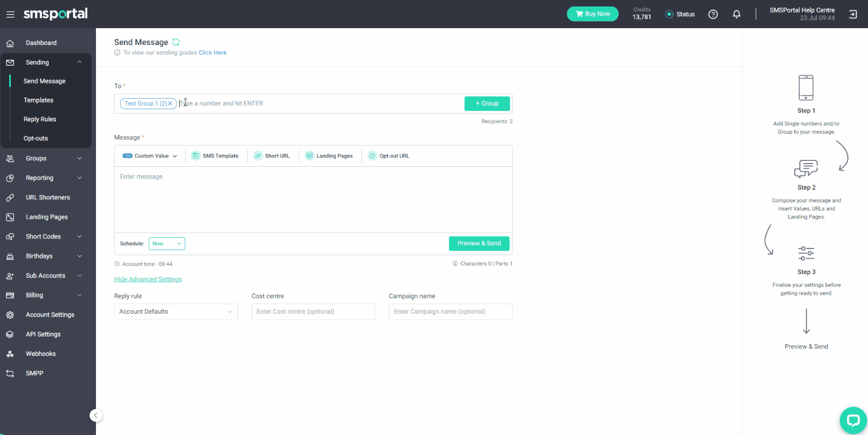This screenshot has height=435, width=868.
Task: Insert a Short URL
Action: point(272,156)
